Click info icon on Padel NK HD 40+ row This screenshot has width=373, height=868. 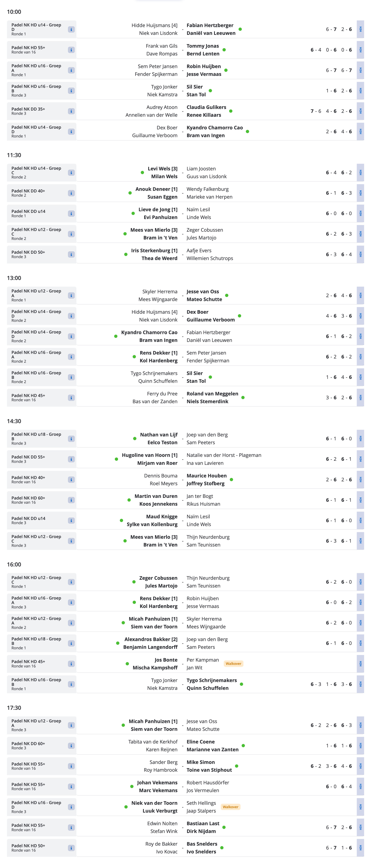[71, 480]
